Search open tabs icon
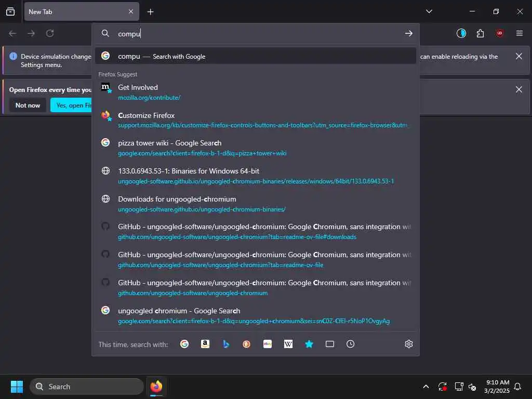 pyautogui.click(x=330, y=344)
